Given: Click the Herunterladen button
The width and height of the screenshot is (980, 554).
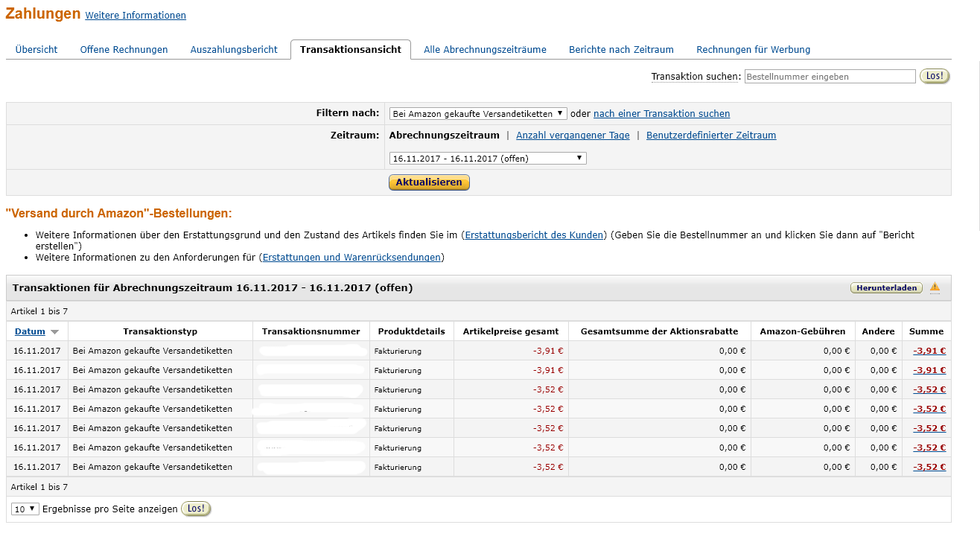Looking at the screenshot, I should [x=886, y=288].
